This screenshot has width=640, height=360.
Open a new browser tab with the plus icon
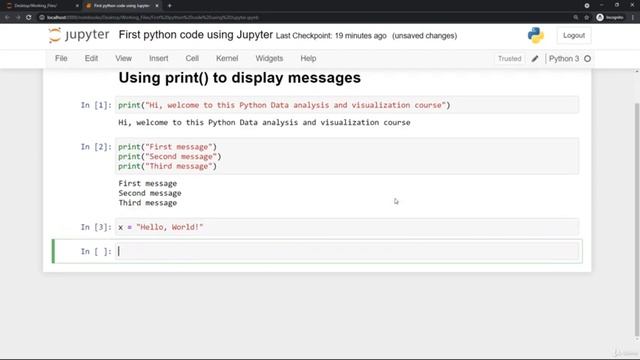tap(169, 6)
